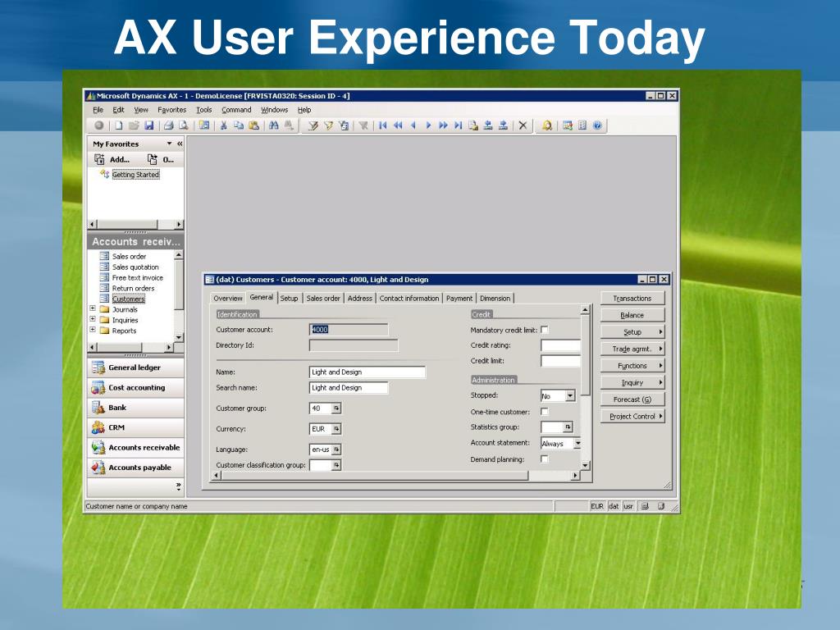Switch to the Overview tab

point(228,299)
